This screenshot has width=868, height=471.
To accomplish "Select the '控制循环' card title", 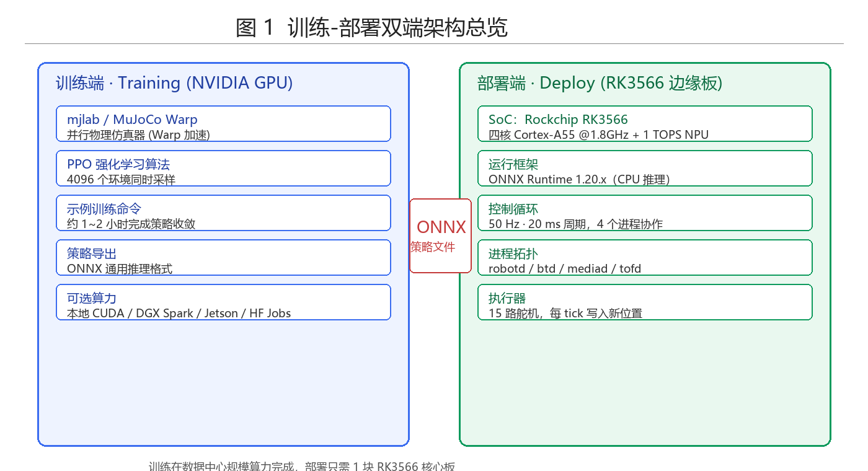I will (513, 209).
